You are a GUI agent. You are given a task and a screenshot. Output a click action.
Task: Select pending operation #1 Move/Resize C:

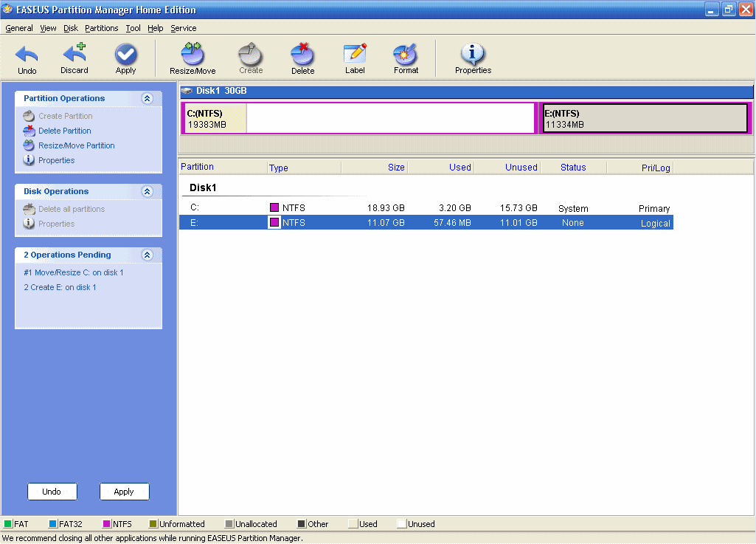(73, 272)
